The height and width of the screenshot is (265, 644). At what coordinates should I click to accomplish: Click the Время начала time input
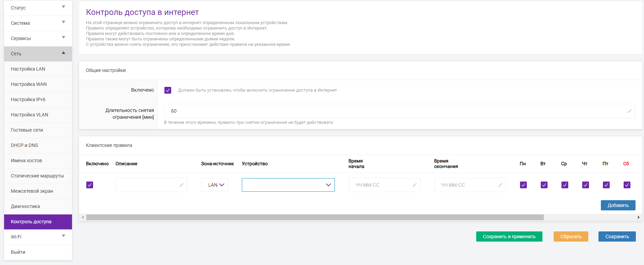tap(380, 185)
